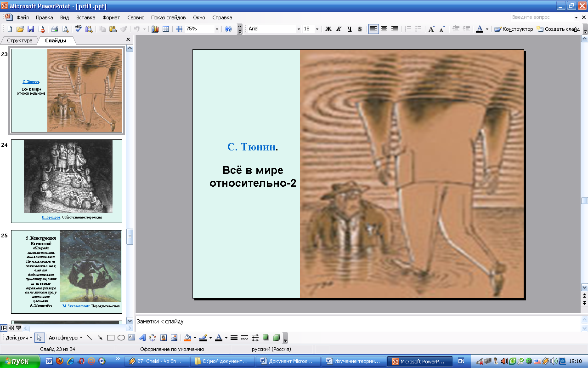This screenshot has width=588, height=368.
Task: Open the Dash Style options
Action: click(x=244, y=338)
